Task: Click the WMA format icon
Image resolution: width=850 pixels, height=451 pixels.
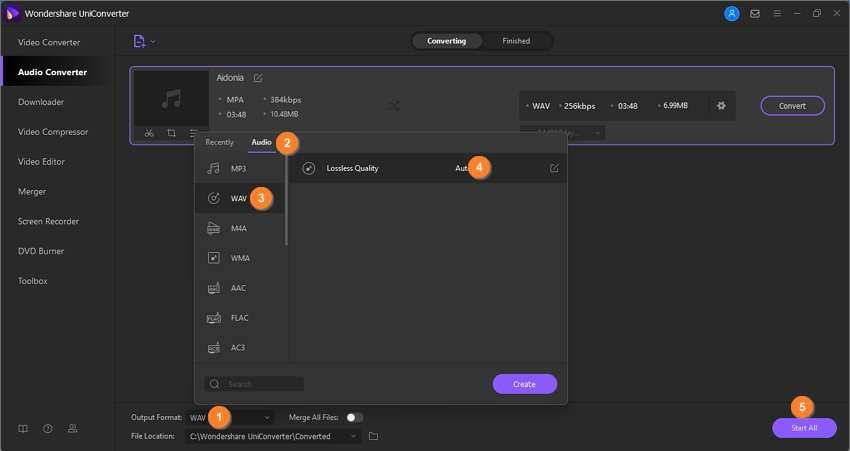Action: pos(214,258)
